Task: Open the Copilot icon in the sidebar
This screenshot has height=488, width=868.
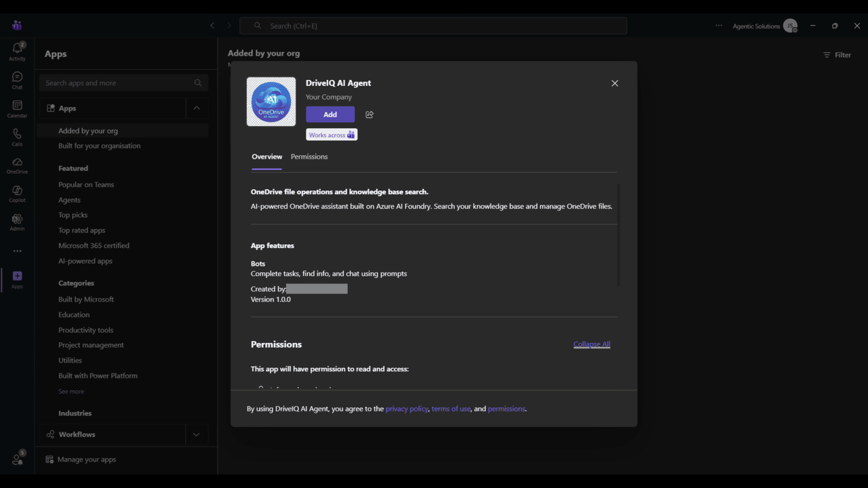Action: click(17, 194)
